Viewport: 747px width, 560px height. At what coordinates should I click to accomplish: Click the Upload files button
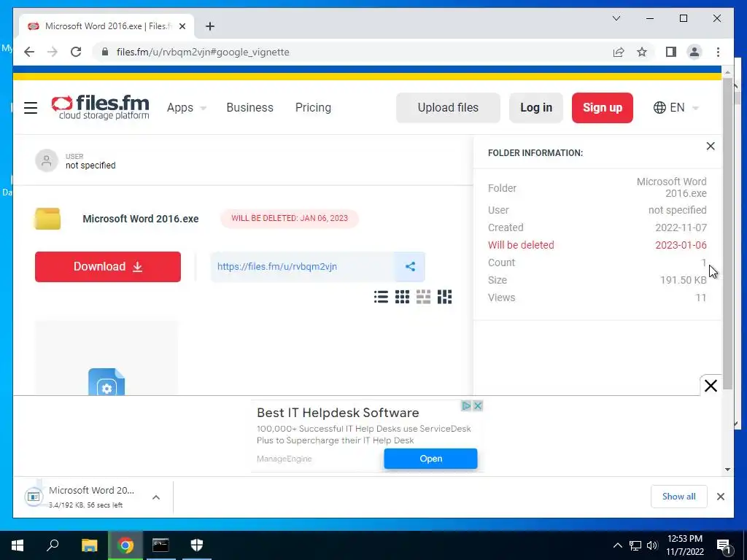pos(448,108)
